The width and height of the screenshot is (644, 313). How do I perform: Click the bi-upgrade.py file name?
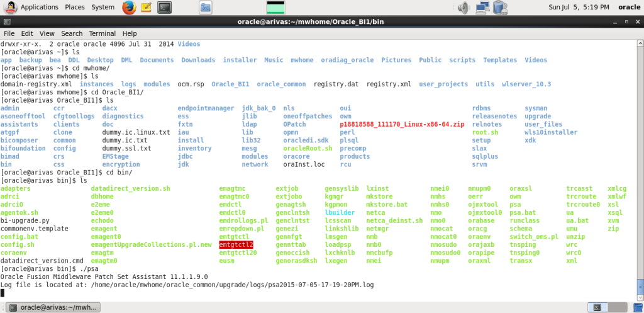[25, 220]
